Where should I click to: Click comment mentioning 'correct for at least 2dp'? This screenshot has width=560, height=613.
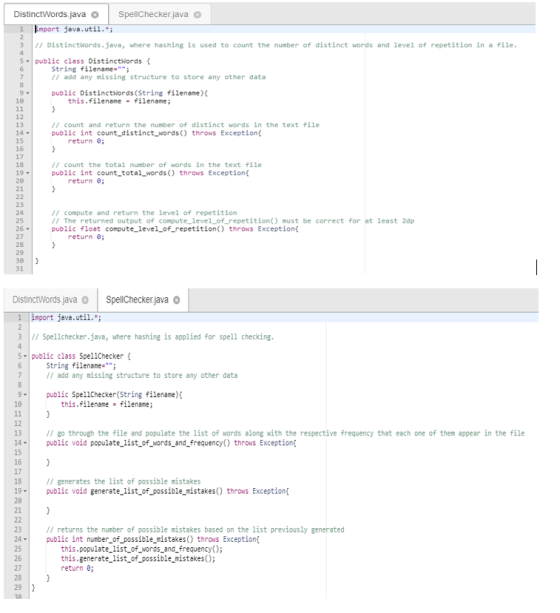point(233,221)
